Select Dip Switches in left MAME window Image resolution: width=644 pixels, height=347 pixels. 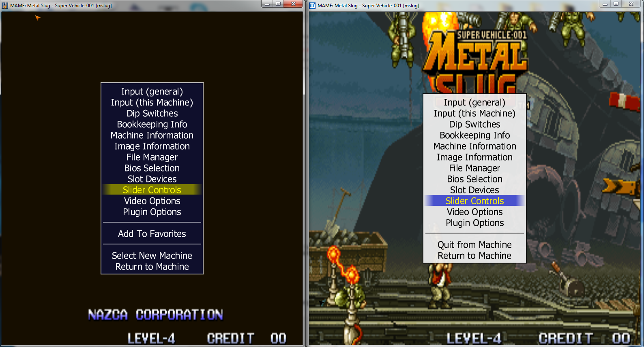pos(152,114)
